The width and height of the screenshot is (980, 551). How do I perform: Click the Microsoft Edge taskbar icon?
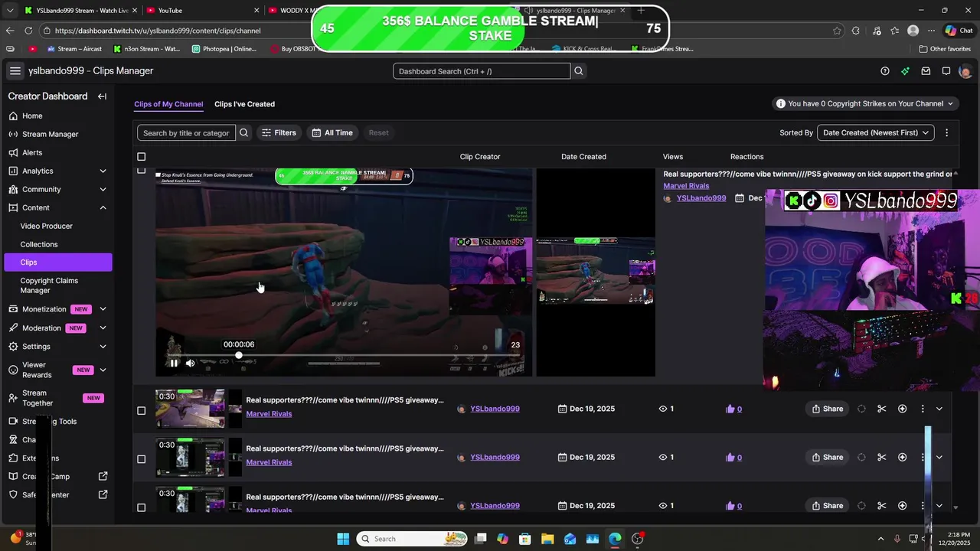[615, 539]
